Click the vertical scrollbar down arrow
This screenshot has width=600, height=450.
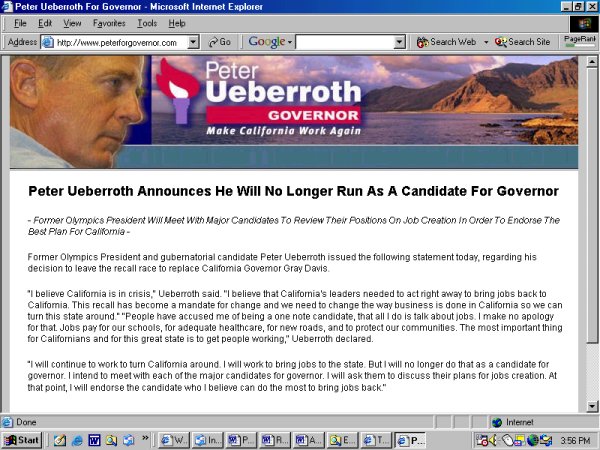(x=592, y=406)
